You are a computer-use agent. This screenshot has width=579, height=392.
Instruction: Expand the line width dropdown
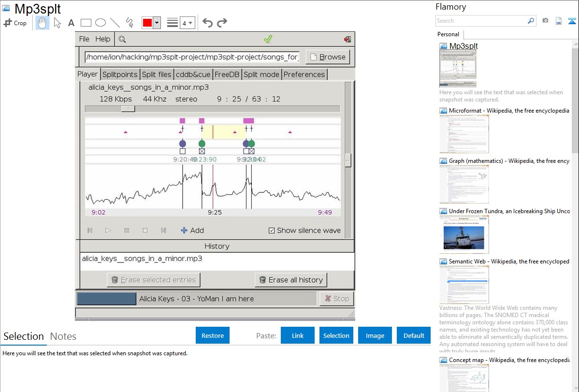point(190,23)
